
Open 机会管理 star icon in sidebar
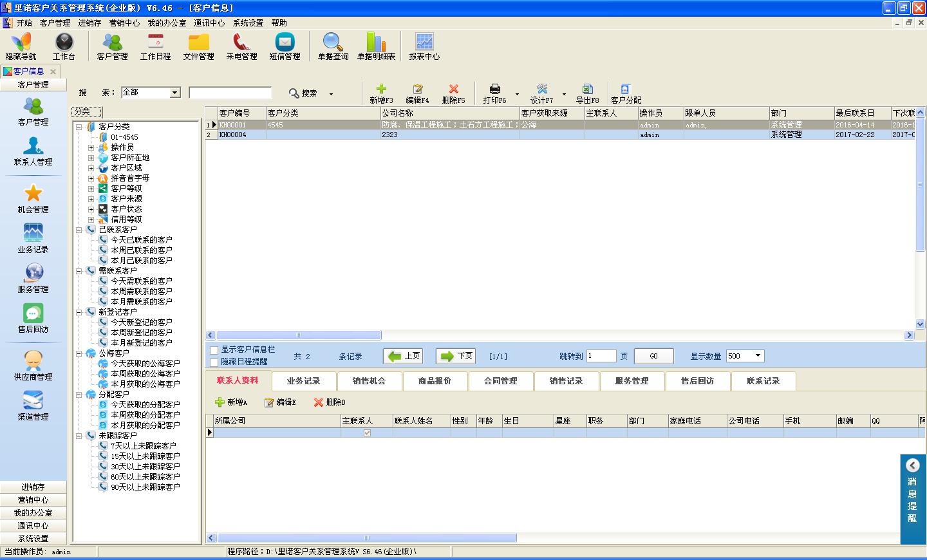pos(33,199)
